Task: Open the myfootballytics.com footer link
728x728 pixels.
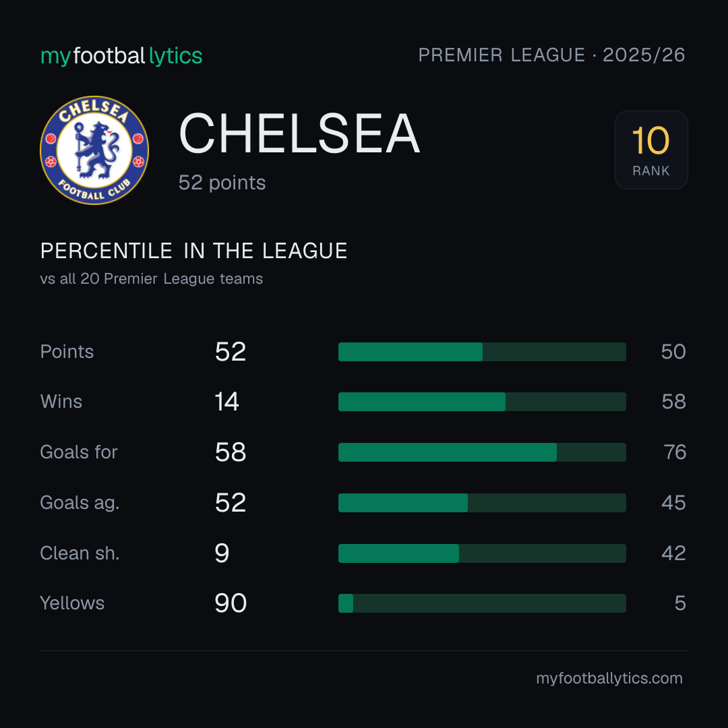Action: (x=609, y=678)
